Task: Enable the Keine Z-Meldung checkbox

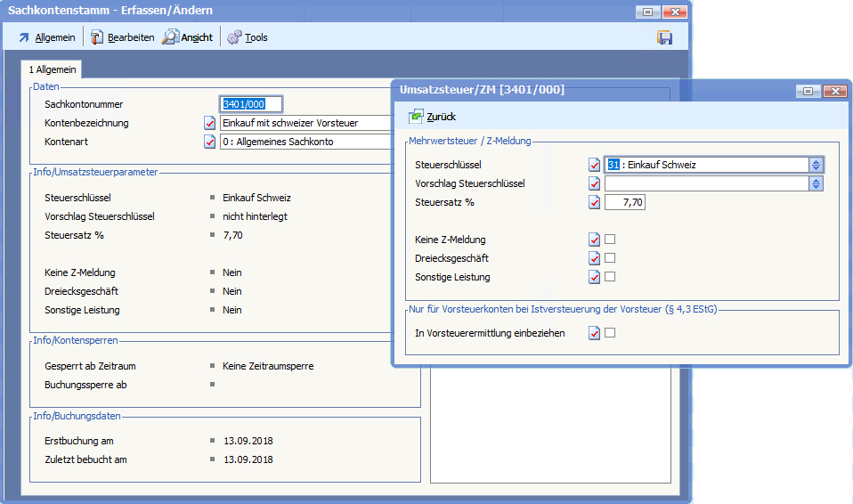Action: pos(610,240)
